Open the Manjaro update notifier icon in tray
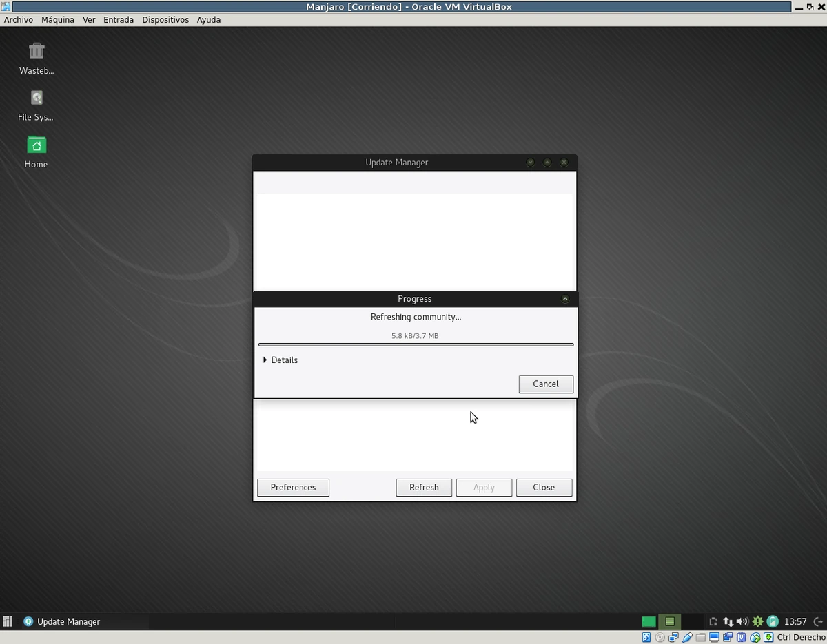This screenshot has height=644, width=827. (757, 621)
